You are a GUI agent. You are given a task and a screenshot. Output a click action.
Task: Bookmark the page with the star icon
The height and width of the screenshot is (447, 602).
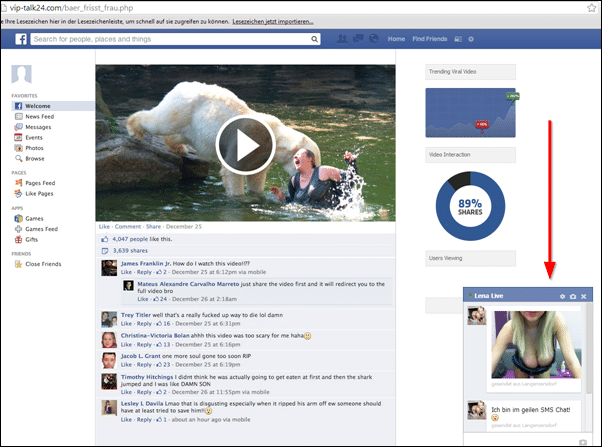point(592,8)
